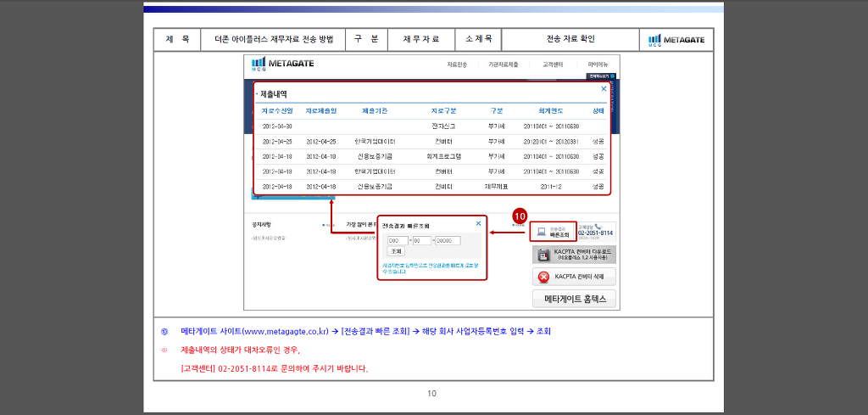Click the first business number field showing 000
Image resolution: width=868 pixels, height=415 pixels.
(398, 240)
